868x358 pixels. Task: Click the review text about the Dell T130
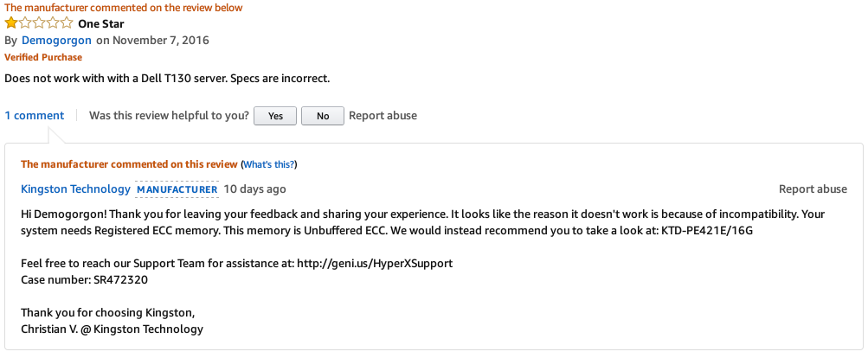[x=167, y=79]
